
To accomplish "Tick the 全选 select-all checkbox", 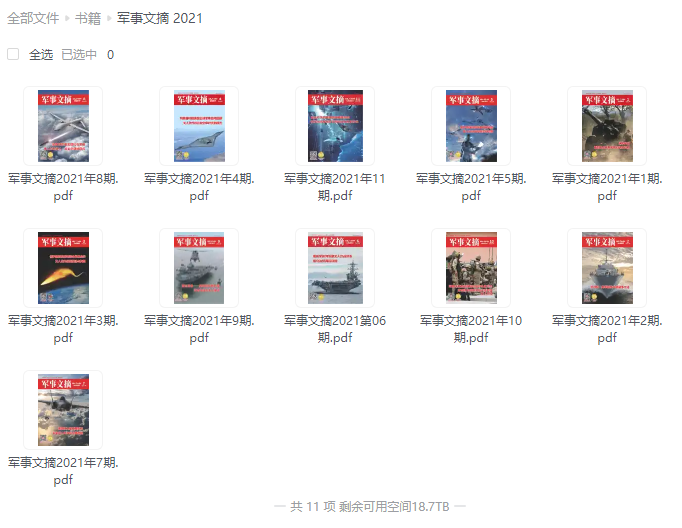I will point(13,54).
